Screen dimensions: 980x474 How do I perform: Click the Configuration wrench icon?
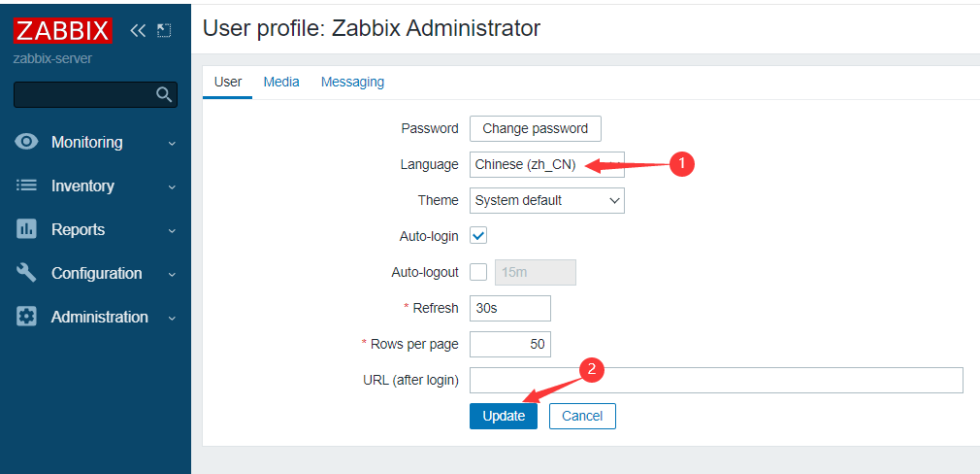26,273
